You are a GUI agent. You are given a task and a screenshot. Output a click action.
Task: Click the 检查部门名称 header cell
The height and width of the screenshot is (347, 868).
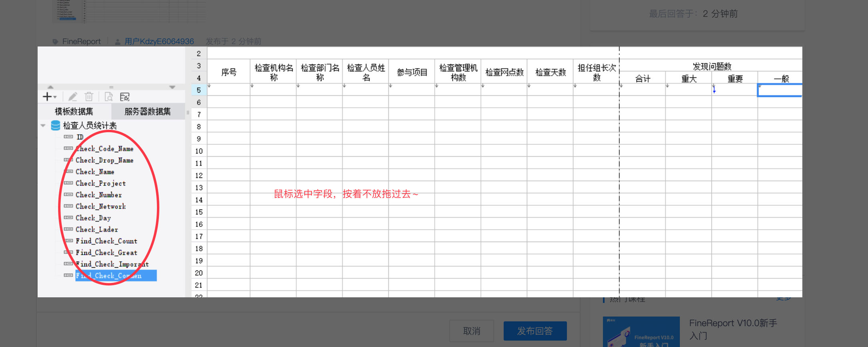pyautogui.click(x=319, y=72)
